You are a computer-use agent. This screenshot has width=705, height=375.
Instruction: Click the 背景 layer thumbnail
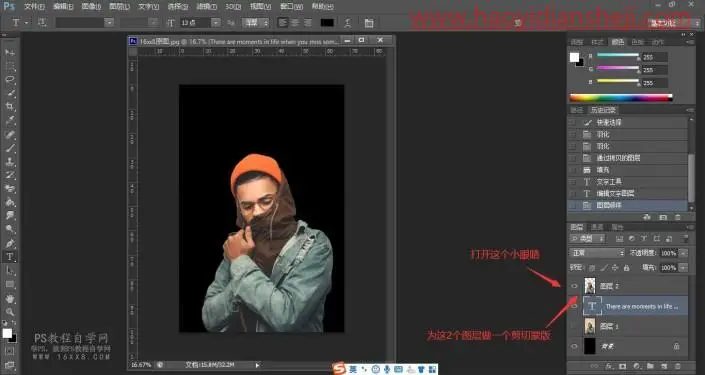pos(589,346)
